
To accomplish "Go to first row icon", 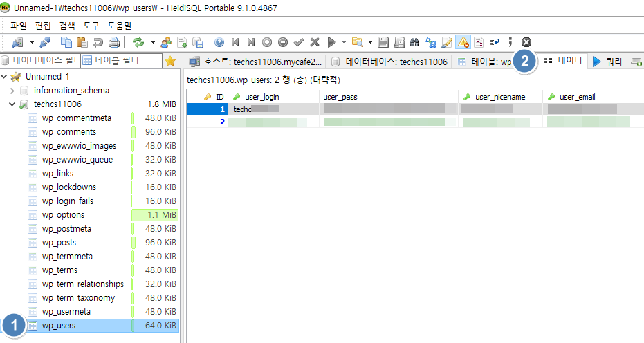I will click(x=235, y=42).
